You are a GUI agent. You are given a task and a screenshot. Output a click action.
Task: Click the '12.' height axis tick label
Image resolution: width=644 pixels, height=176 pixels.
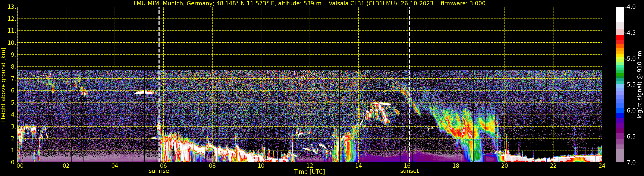12,19
